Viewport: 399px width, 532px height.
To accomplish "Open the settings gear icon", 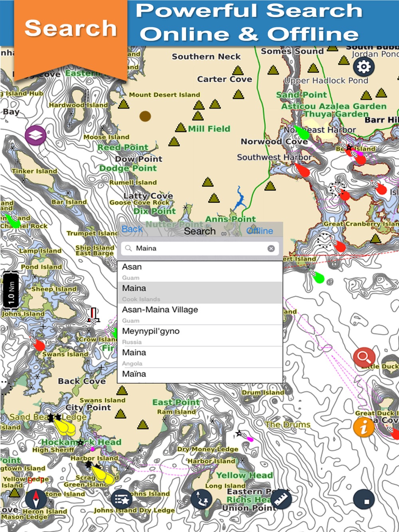I will (363, 67).
